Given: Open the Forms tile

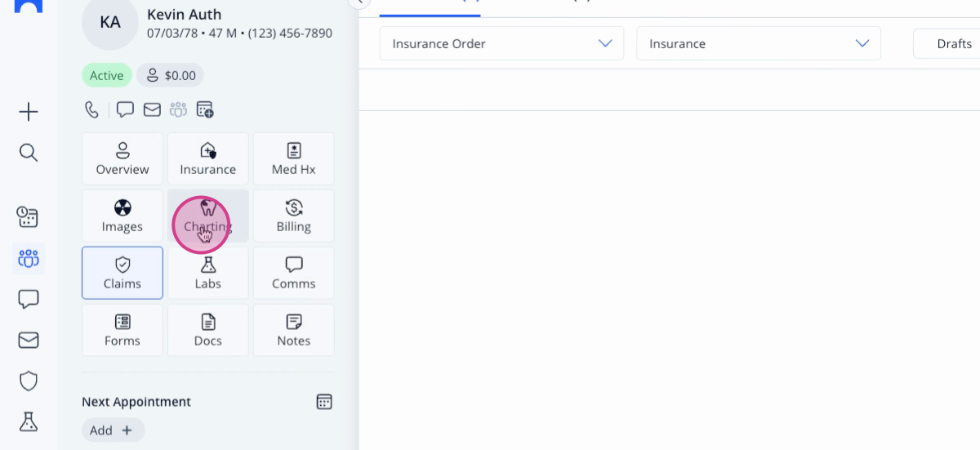Looking at the screenshot, I should point(122,331).
